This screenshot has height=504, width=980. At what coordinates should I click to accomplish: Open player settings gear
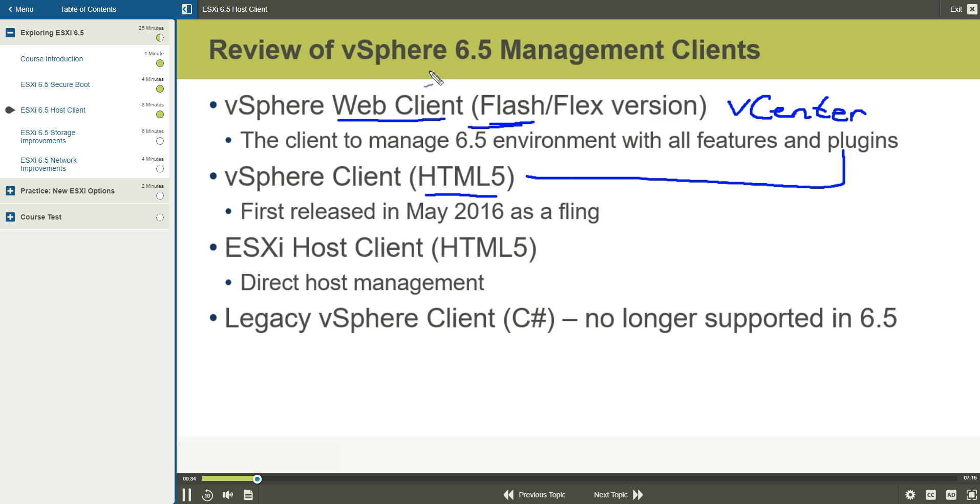[910, 495]
